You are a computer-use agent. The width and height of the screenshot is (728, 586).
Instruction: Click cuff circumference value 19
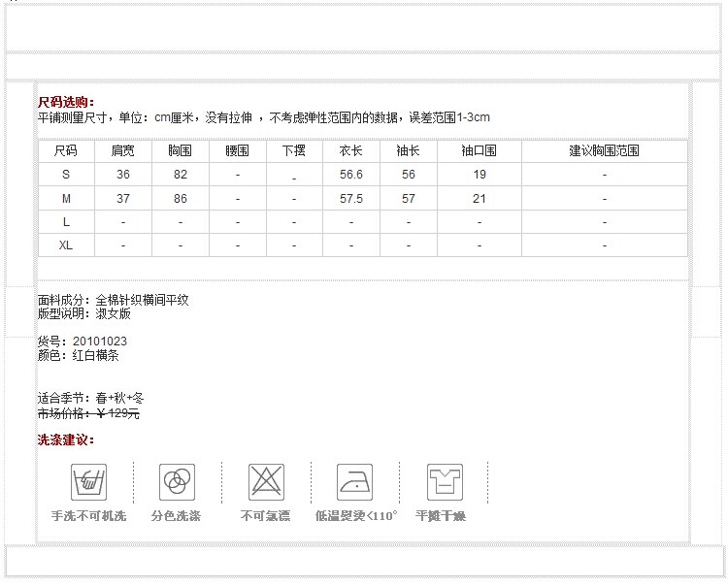(480, 175)
